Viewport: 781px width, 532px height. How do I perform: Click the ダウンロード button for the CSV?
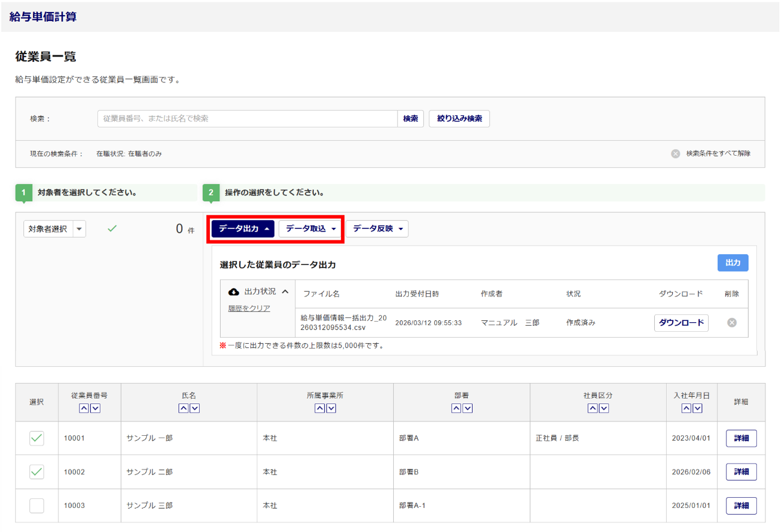(681, 323)
